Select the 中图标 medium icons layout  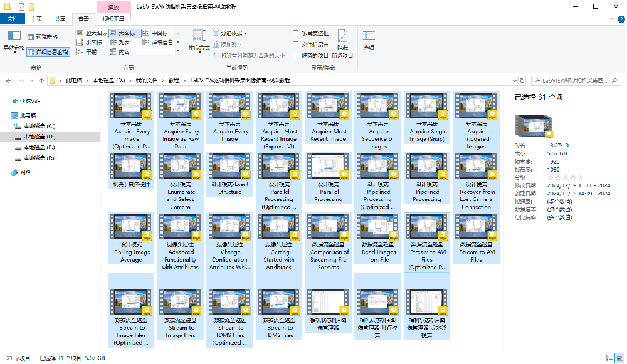pyautogui.click(x=155, y=33)
